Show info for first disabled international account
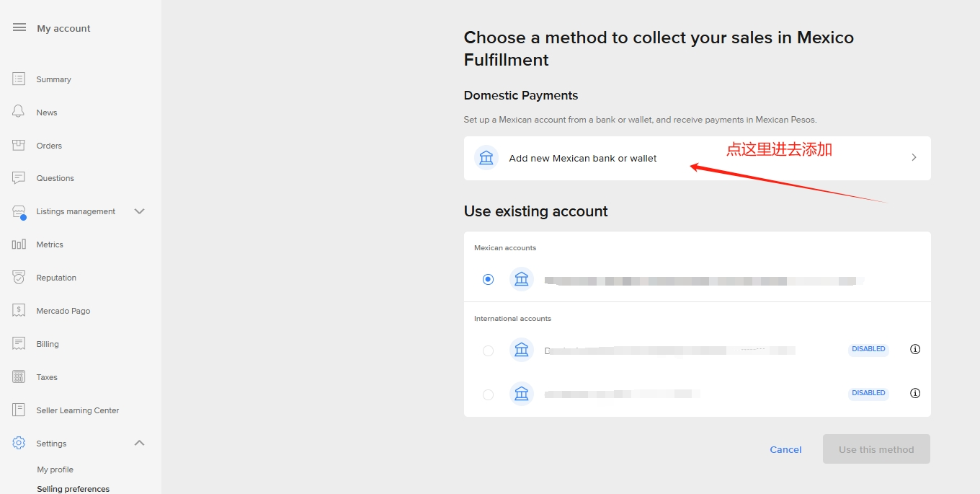The height and width of the screenshot is (494, 980). tap(915, 349)
